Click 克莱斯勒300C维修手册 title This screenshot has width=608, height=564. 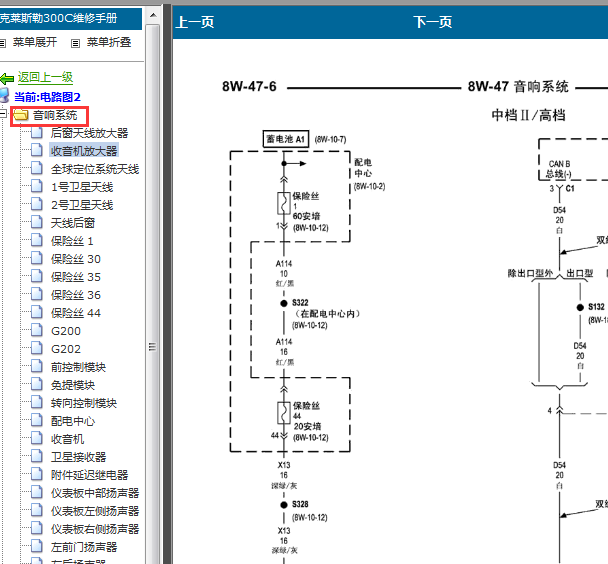pyautogui.click(x=58, y=18)
